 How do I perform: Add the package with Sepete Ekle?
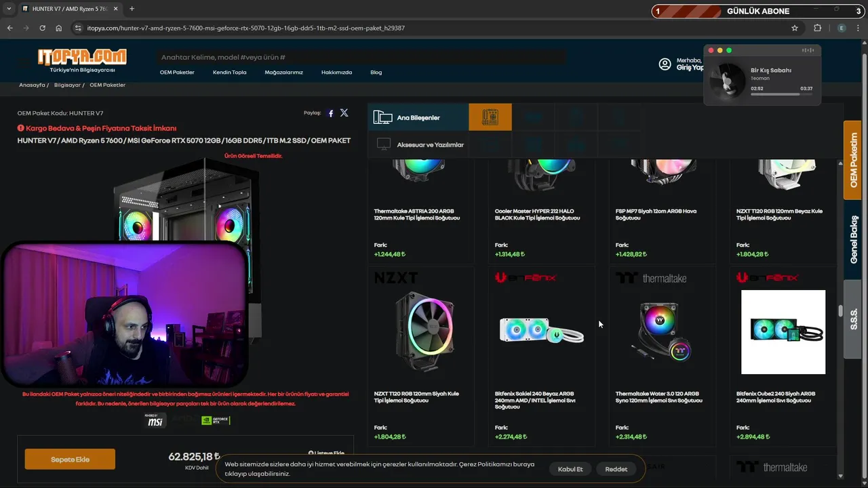(70, 459)
